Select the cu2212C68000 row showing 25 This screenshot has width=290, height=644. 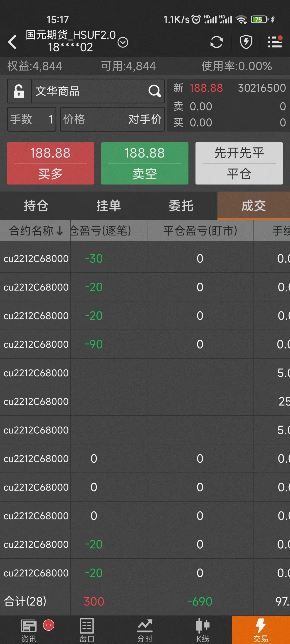click(x=145, y=401)
